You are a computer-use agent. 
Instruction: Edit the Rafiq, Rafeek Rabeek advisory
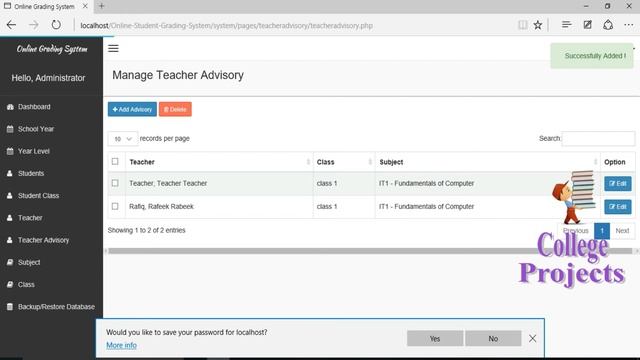pos(618,207)
